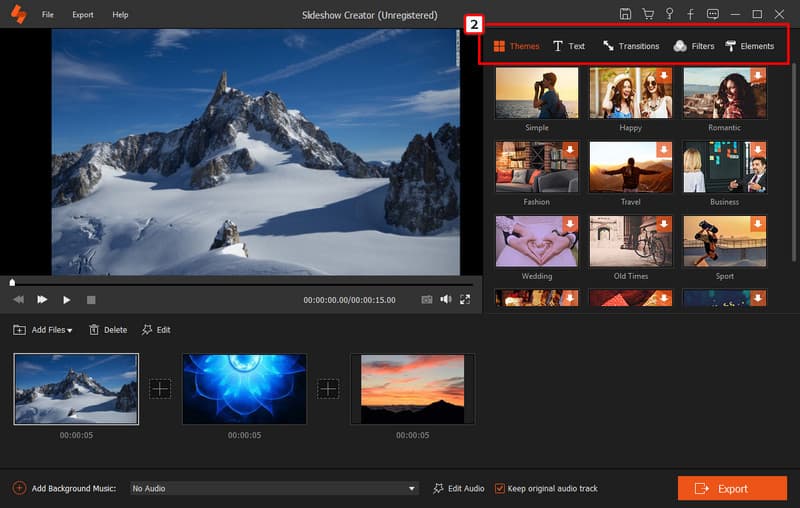Click the register key icon
This screenshot has height=508, width=800.
[x=669, y=15]
